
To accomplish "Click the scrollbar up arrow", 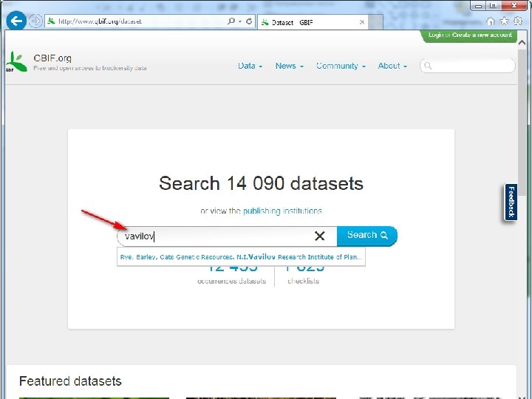I will (522, 43).
